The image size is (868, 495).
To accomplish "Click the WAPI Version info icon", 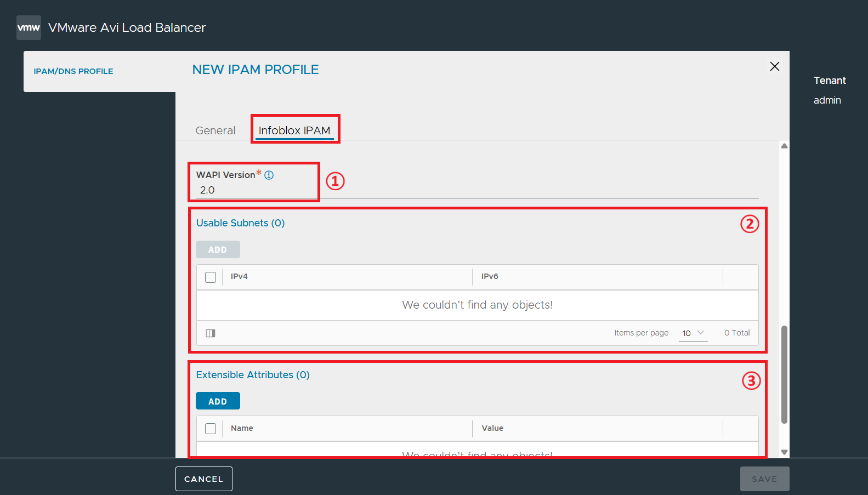I will tap(269, 175).
